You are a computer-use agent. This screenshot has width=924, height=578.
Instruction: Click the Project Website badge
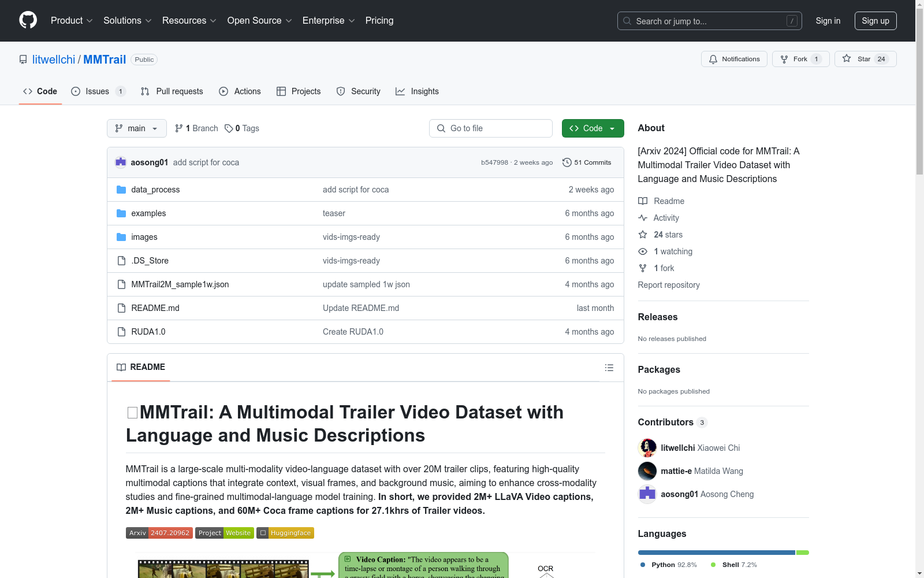click(x=225, y=533)
